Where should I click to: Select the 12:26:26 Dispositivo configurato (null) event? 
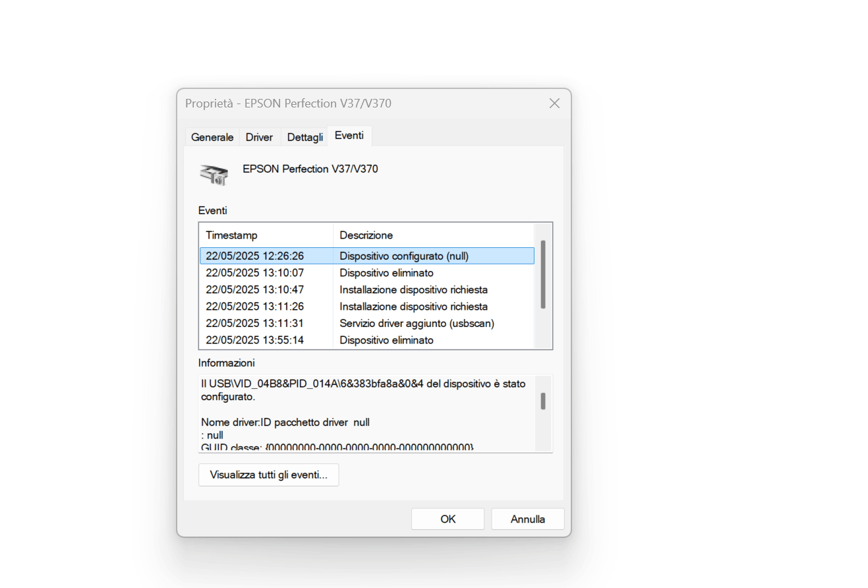pos(367,256)
